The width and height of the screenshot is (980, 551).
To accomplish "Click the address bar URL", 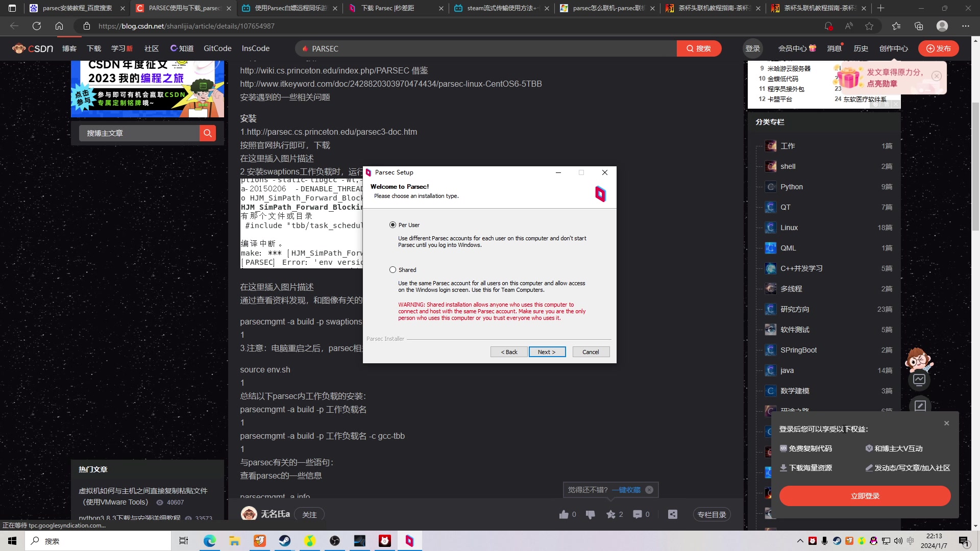I will click(186, 26).
